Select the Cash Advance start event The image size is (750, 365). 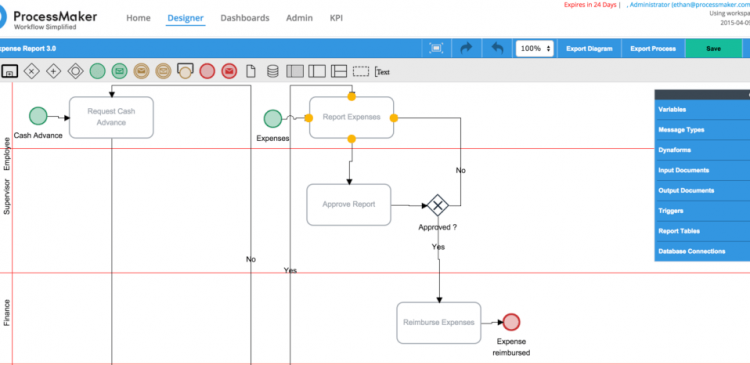[x=38, y=116]
